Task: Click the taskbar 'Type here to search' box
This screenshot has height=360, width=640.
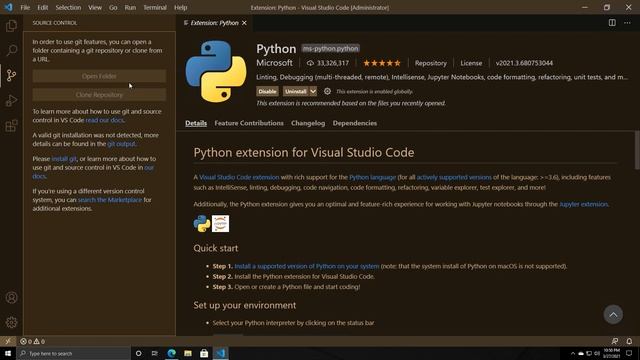Action: (x=73, y=353)
